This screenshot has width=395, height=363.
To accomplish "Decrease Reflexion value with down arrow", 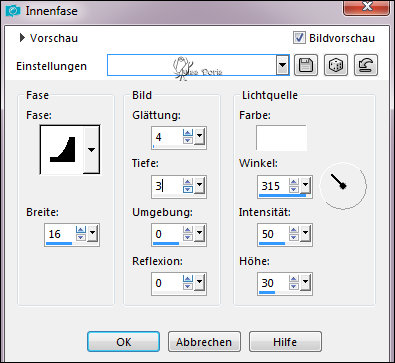I will [x=188, y=286].
